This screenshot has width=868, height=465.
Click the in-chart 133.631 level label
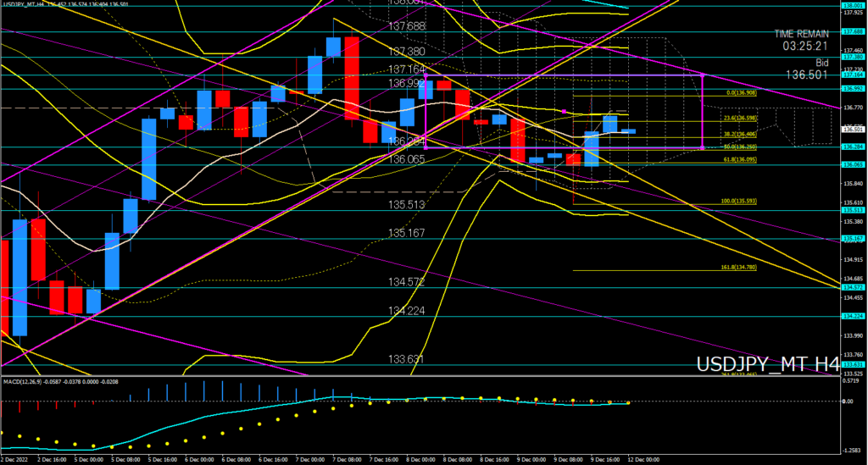tap(406, 359)
